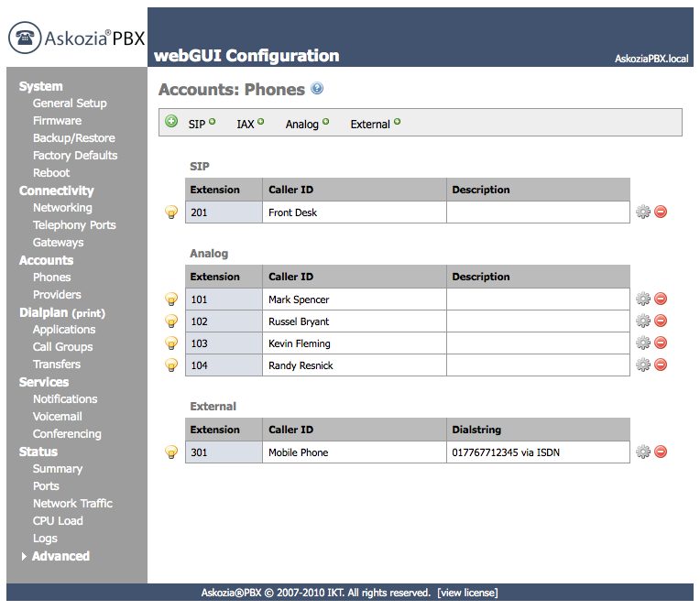The height and width of the screenshot is (610, 700).
Task: Click the Dialplan print link
Action: point(88,313)
